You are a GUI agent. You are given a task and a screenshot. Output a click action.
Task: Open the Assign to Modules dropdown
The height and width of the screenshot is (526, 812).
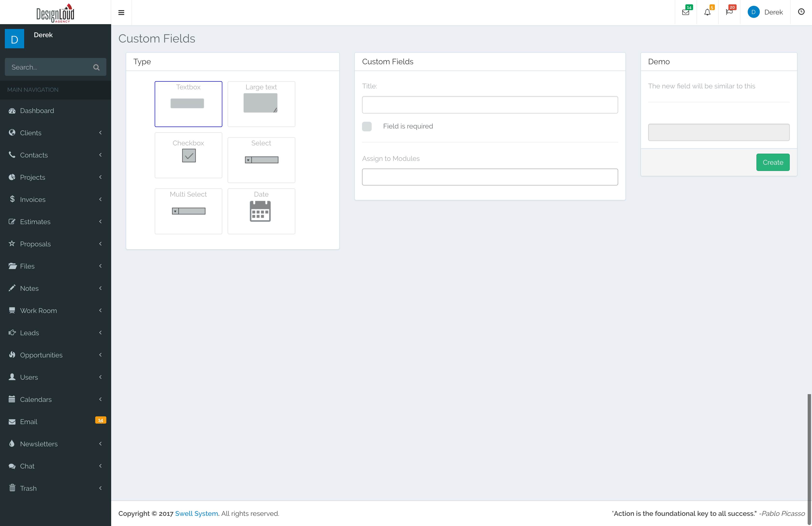pos(490,177)
